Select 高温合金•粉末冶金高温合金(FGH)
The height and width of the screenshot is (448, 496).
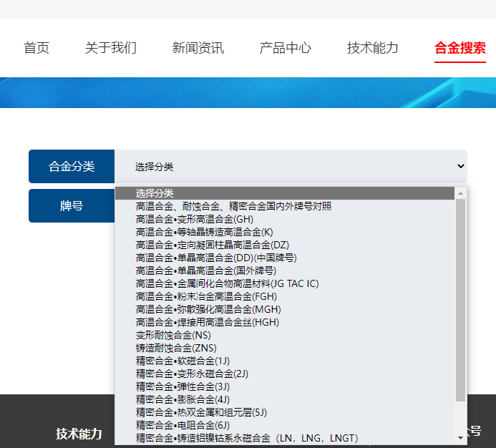click(x=206, y=296)
